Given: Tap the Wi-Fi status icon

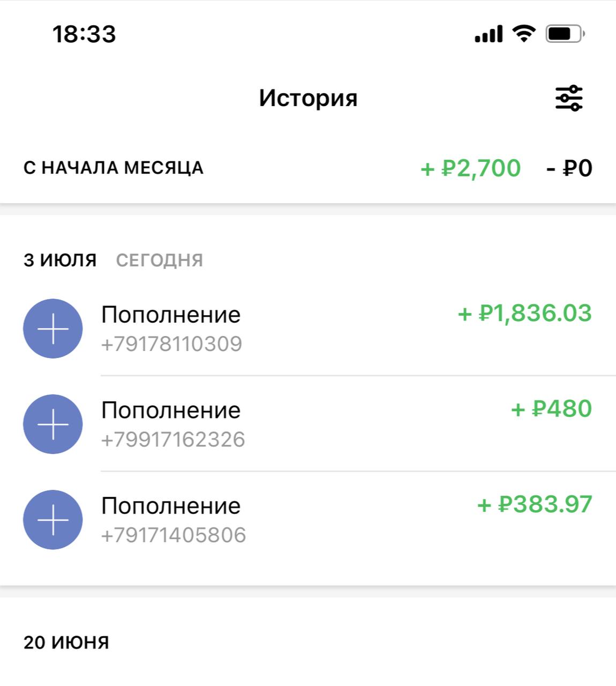Looking at the screenshot, I should tap(523, 34).
